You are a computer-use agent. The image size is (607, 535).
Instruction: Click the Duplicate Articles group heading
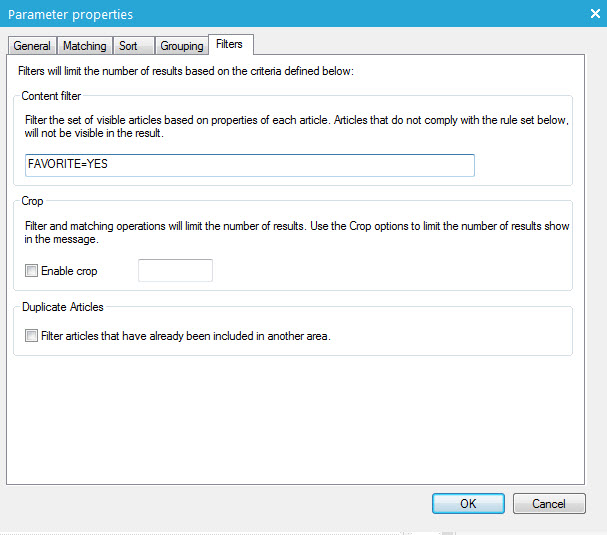click(x=62, y=307)
